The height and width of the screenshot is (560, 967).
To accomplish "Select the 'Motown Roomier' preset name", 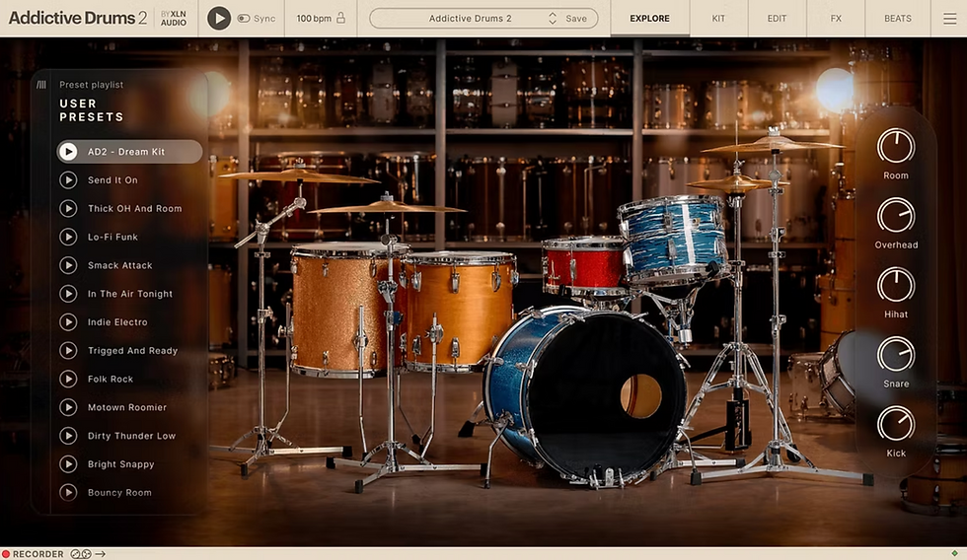I will [127, 407].
